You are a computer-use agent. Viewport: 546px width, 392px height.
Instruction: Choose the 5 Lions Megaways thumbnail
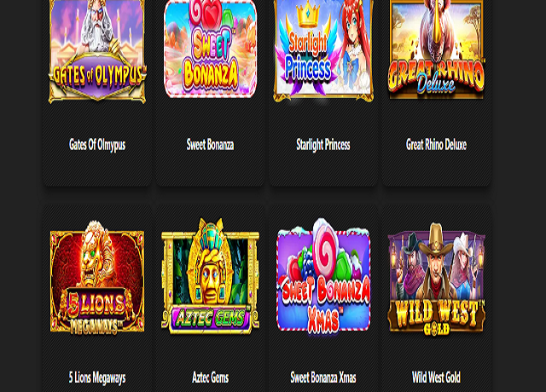97,277
